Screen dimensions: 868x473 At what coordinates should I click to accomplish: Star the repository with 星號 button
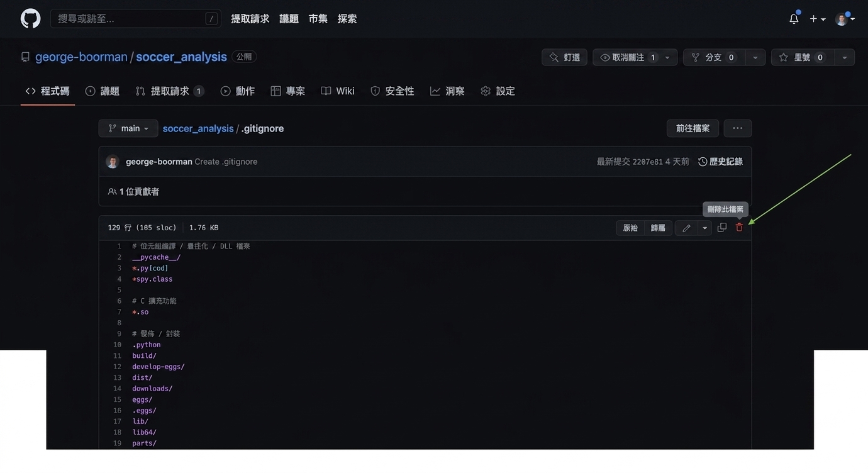click(802, 57)
